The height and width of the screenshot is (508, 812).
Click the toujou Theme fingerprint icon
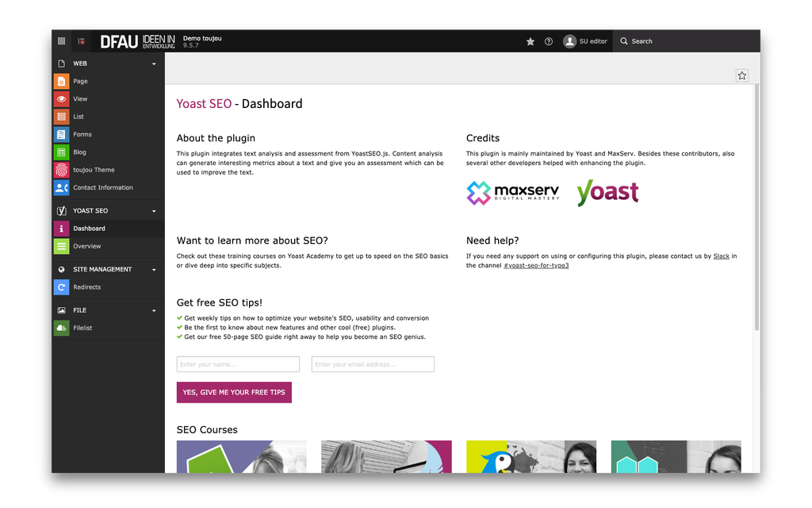(61, 170)
